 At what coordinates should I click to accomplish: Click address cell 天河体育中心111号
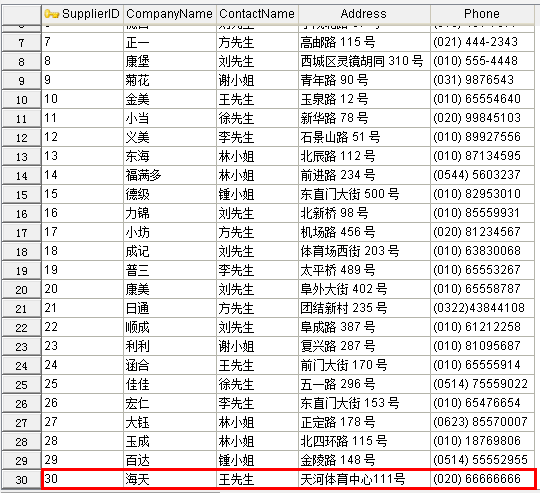coord(364,479)
